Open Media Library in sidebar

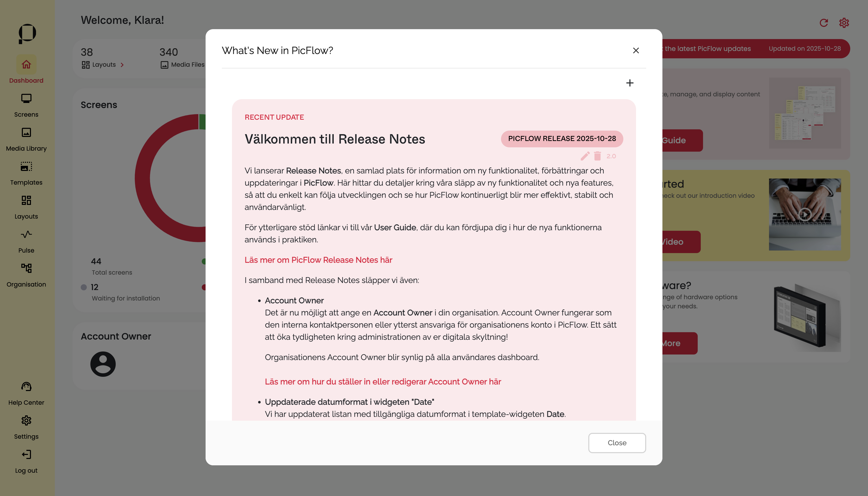[x=26, y=139]
